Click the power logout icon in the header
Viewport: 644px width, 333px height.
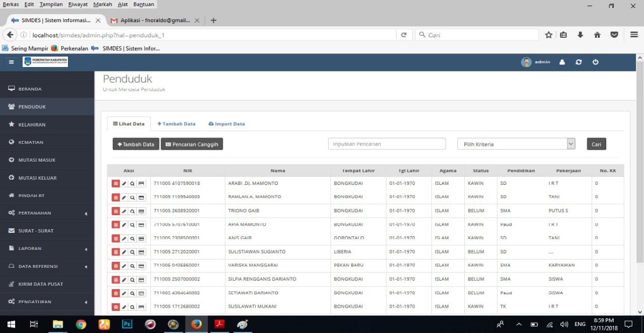click(x=595, y=62)
